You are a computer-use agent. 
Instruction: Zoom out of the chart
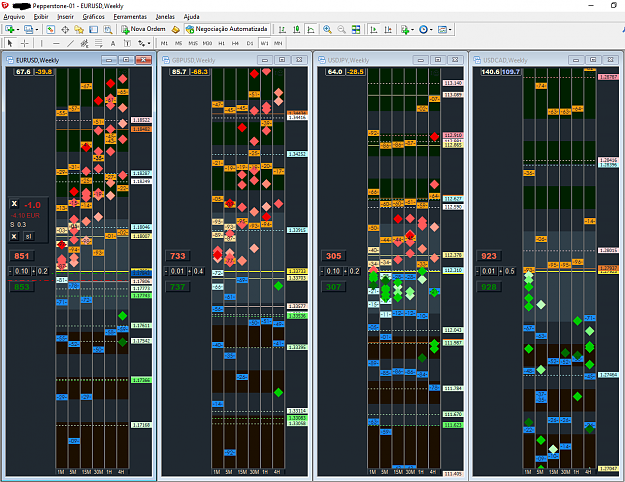coord(342,30)
